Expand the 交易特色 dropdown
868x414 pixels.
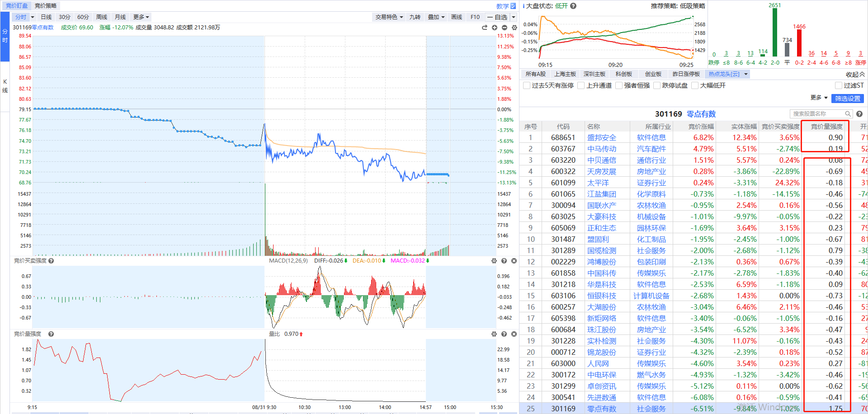pos(389,17)
